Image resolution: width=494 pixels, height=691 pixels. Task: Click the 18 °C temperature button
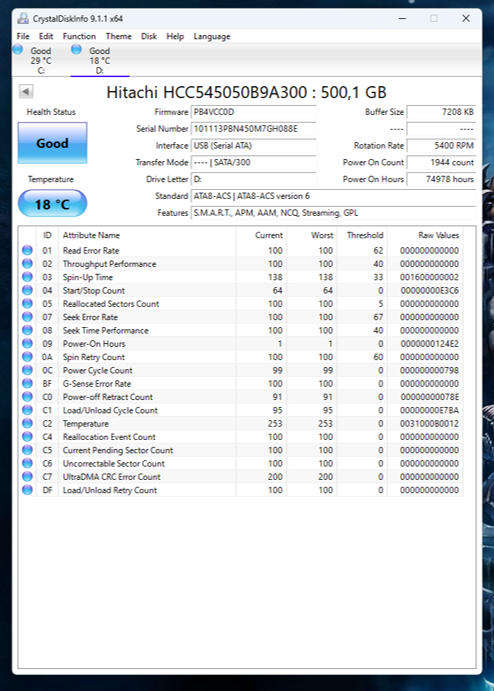tap(52, 204)
